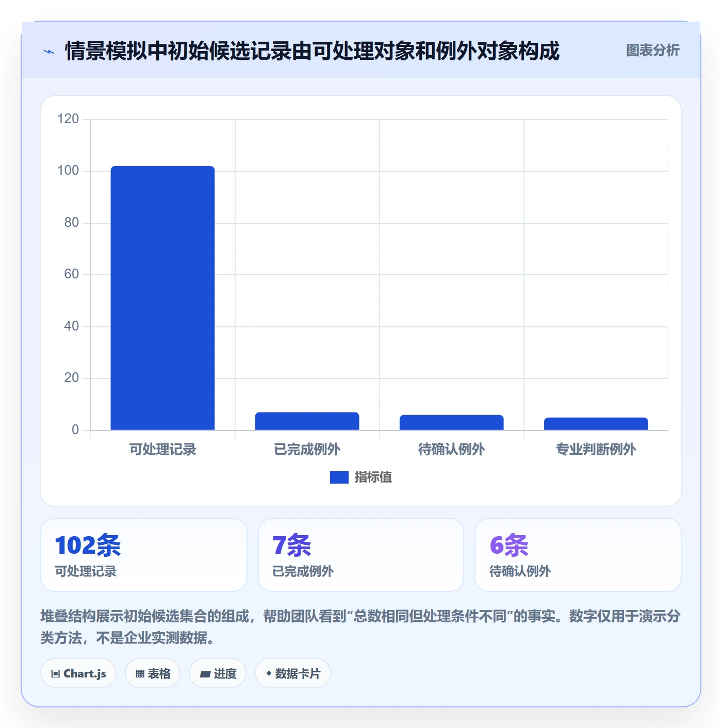Select the 可处理记录 bar in chart

[x=162, y=298]
